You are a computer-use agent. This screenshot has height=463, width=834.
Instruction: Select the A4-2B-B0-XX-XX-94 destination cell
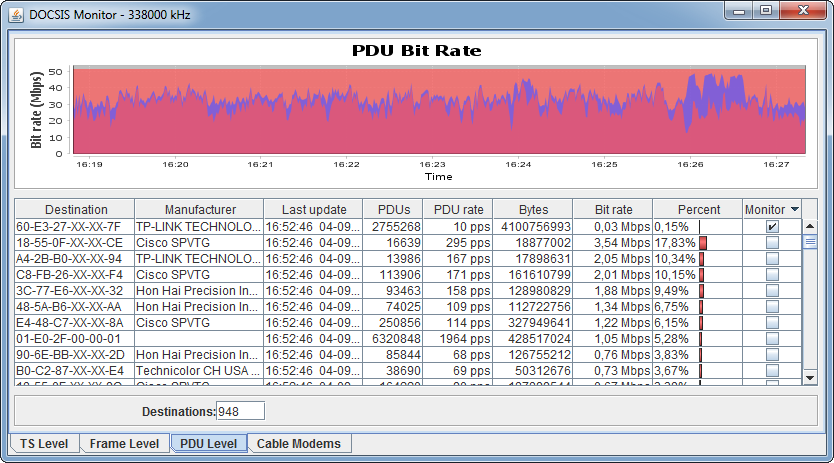click(74, 259)
